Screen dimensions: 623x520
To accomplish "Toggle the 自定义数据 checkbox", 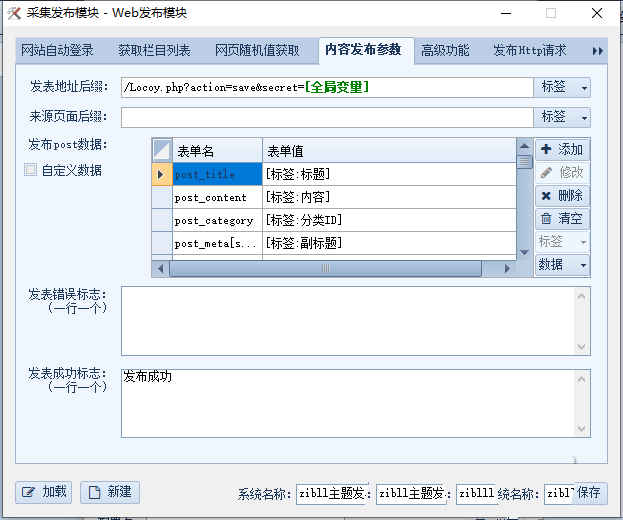I will click(x=31, y=170).
